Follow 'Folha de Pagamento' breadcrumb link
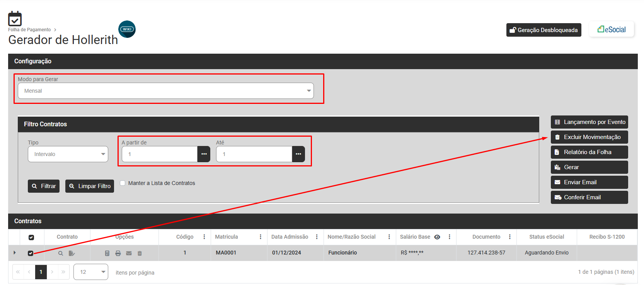Viewport: 644px width, 285px height. point(29,30)
